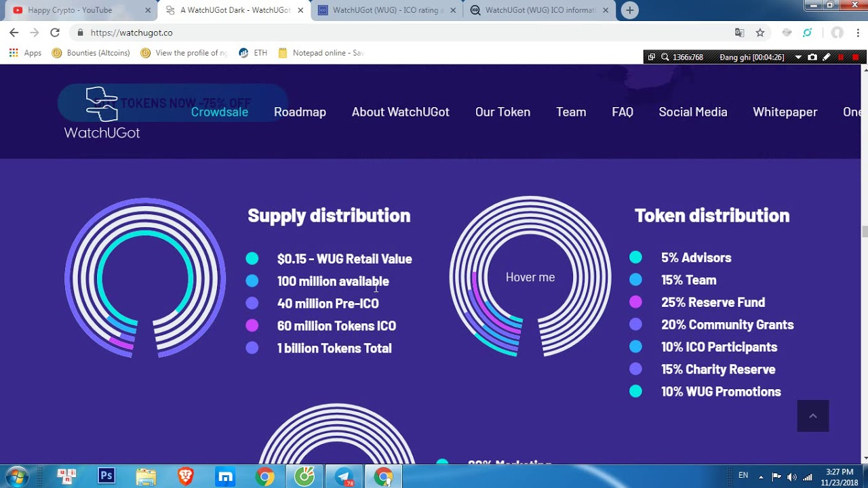Open Maxthon browser from the taskbar
This screenshot has height=488, width=868.
225,476
